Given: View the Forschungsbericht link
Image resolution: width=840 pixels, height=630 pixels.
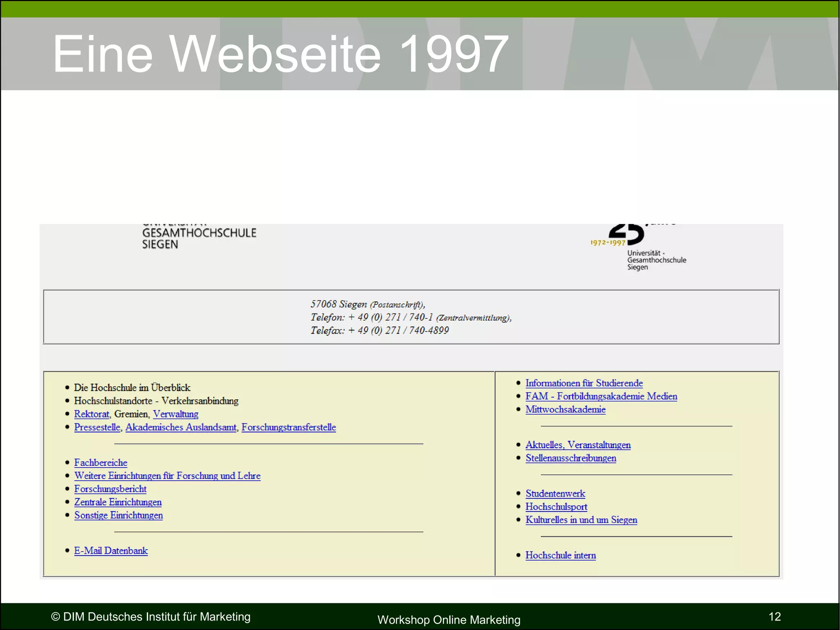Looking at the screenshot, I should pyautogui.click(x=110, y=489).
